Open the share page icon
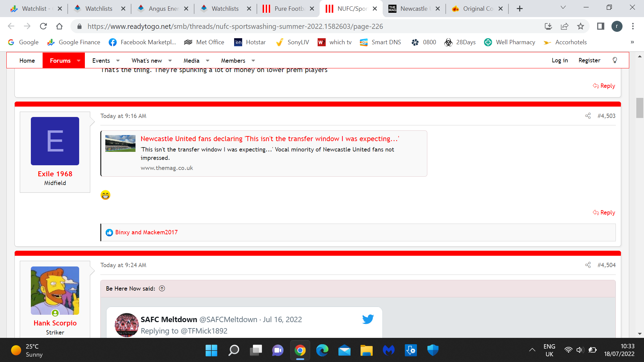The image size is (644, 362). pyautogui.click(x=565, y=26)
